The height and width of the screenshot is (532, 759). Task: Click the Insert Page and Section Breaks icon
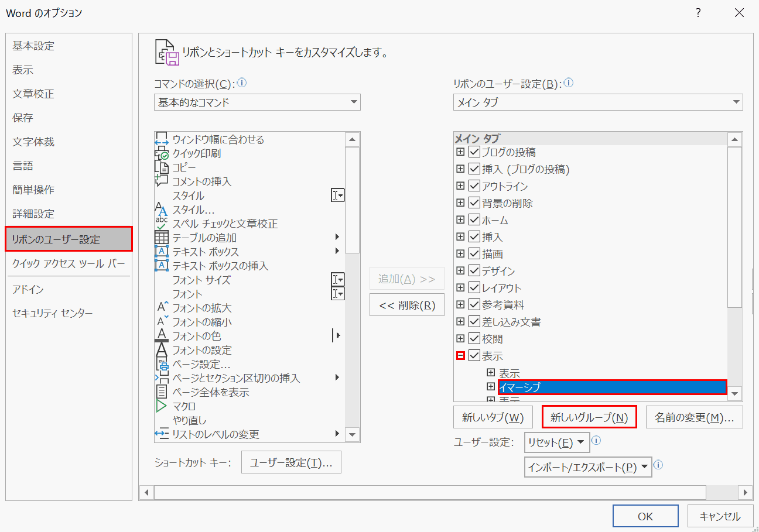[x=161, y=378]
